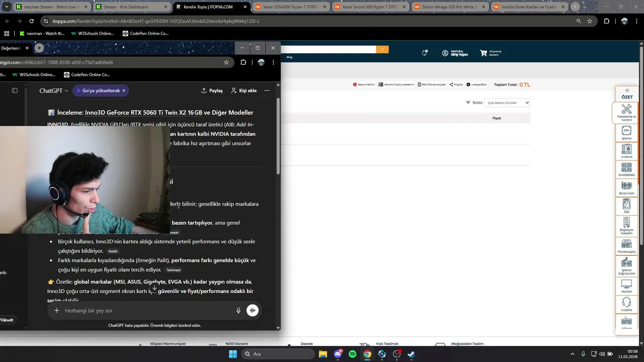Switch to Stream - Kick Dashboard tab
Viewport: 644px width, 362px height.
pyautogui.click(x=131, y=7)
